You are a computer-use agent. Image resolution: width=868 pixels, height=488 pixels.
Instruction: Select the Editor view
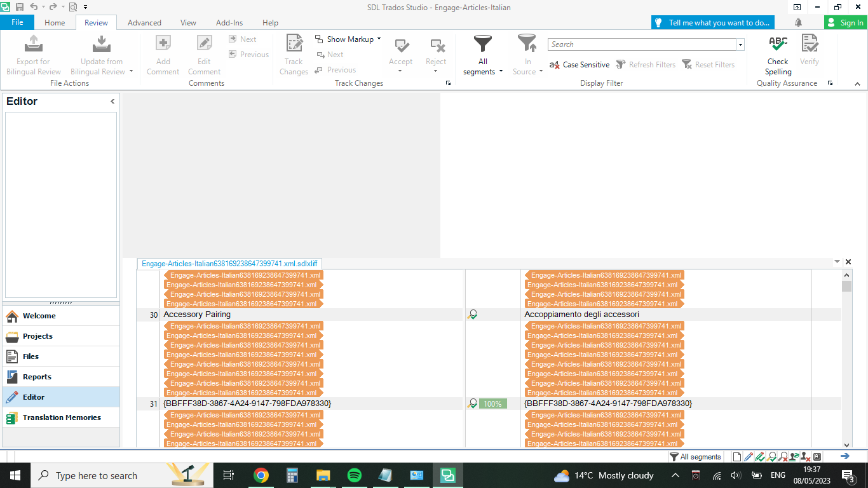pos(61,397)
